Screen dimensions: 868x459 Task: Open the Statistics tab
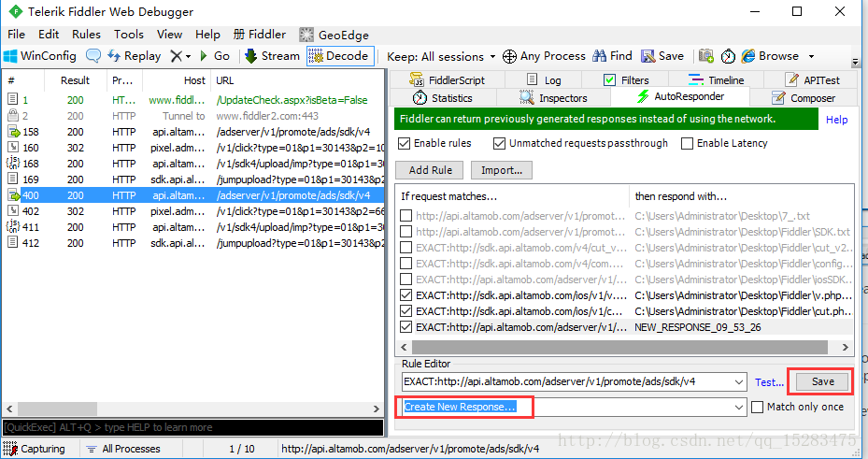tap(443, 98)
